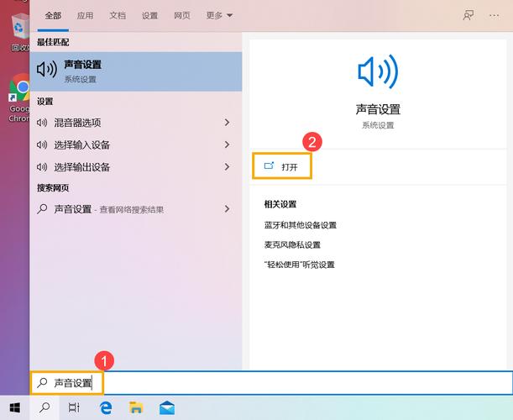Switch to the 全部 tab

point(53,15)
